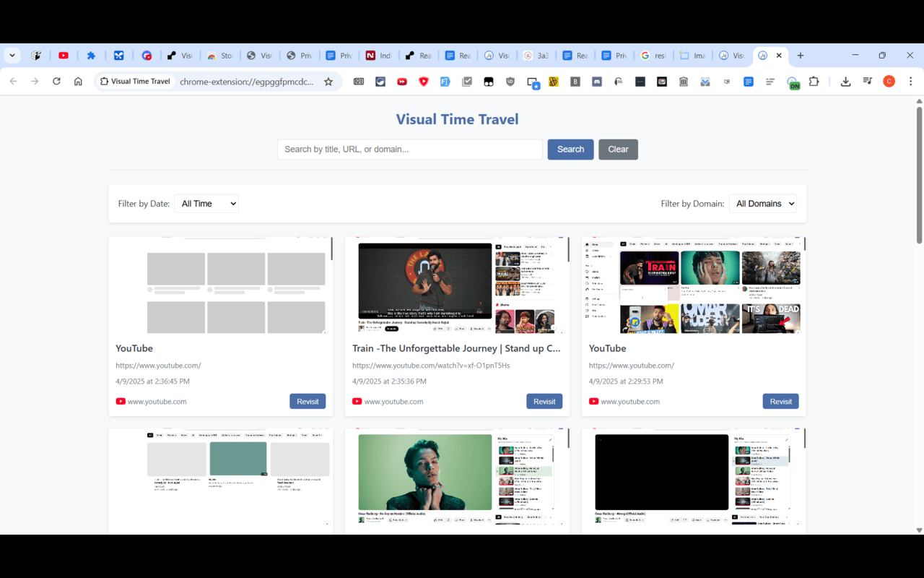Click the columned building extension icon

[684, 82]
